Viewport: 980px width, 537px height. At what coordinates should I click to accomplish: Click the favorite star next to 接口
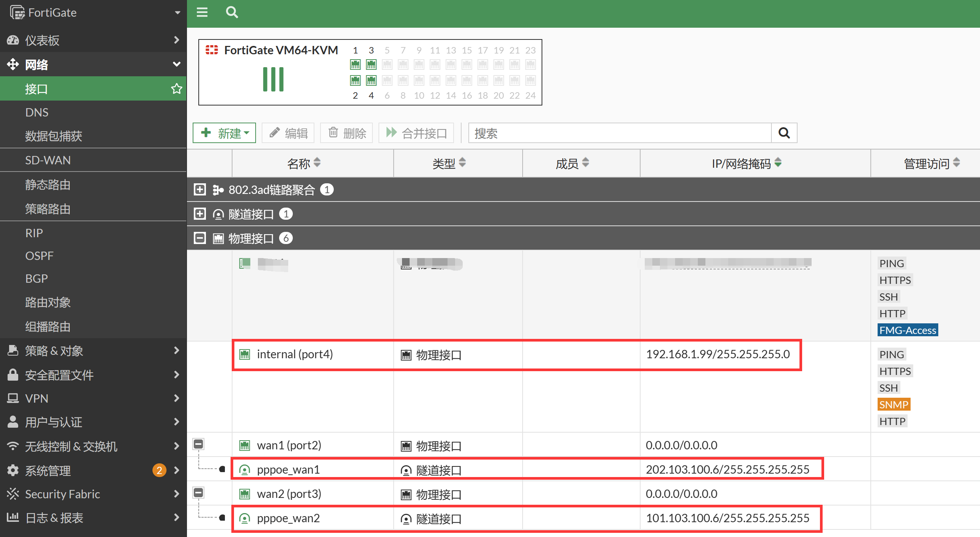pyautogui.click(x=176, y=89)
